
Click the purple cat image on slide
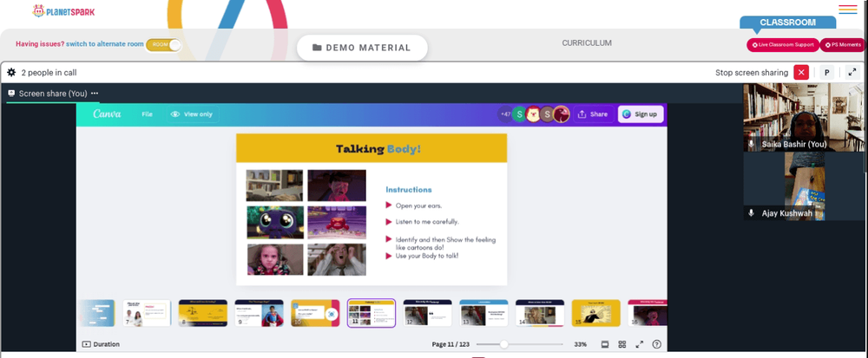click(x=275, y=222)
